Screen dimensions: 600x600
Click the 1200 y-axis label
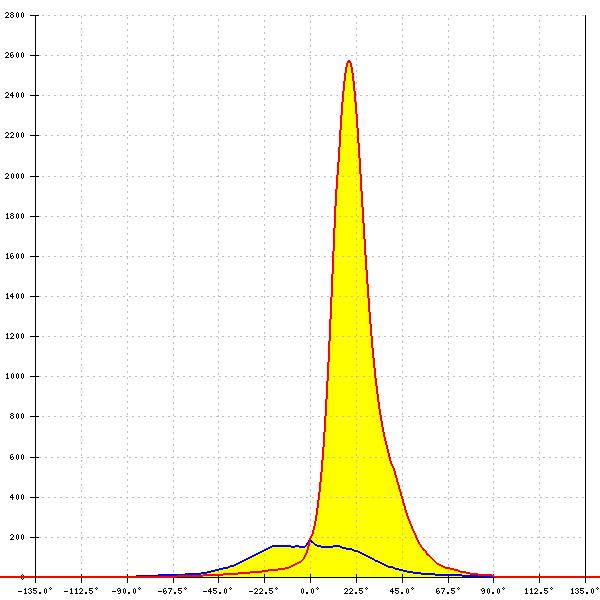(x=15, y=336)
